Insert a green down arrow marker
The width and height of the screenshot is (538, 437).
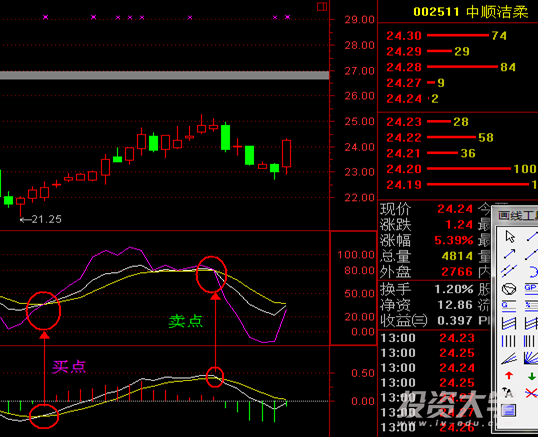[x=532, y=376]
